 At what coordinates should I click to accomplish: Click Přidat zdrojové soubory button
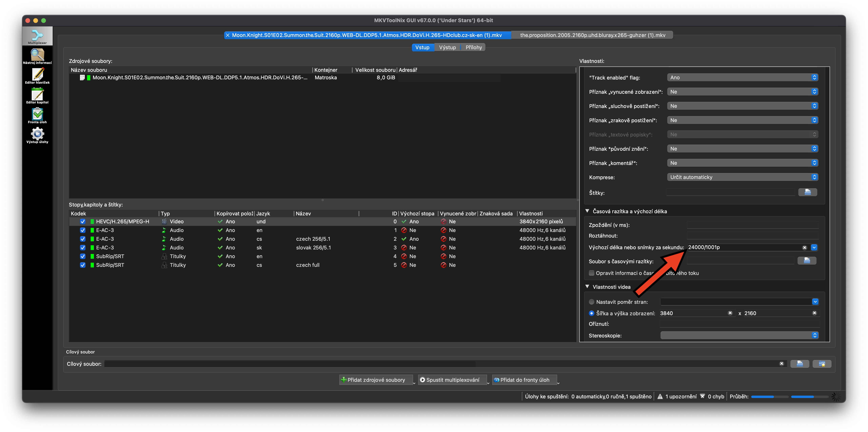click(376, 380)
